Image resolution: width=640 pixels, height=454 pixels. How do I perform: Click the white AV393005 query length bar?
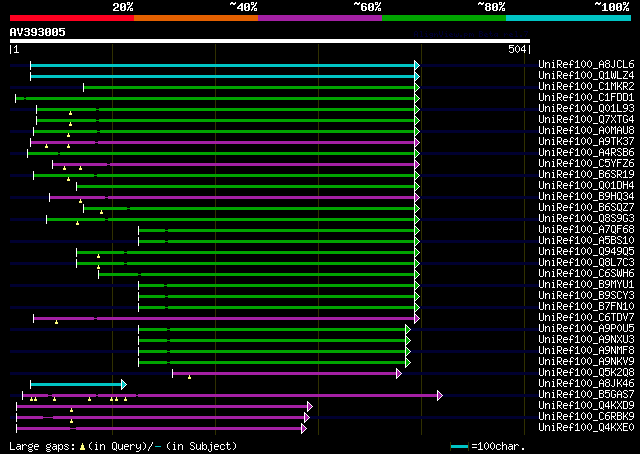[x=270, y=41]
